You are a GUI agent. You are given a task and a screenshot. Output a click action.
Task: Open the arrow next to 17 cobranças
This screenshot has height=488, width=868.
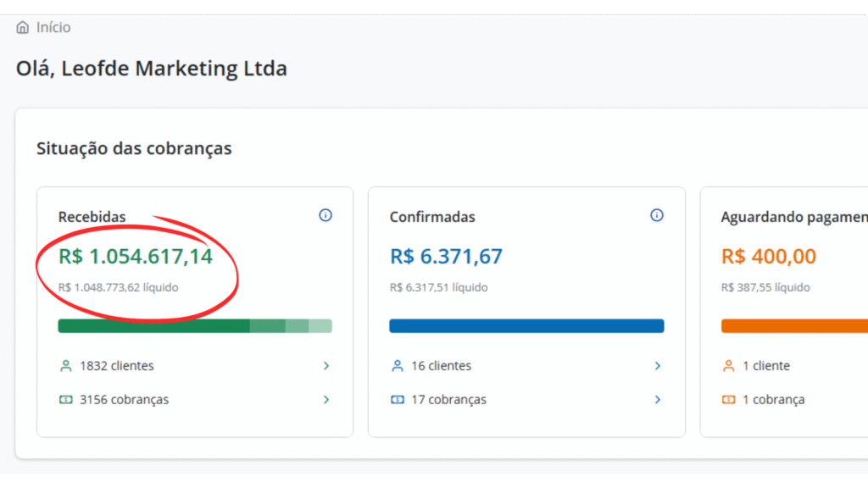[x=657, y=400]
